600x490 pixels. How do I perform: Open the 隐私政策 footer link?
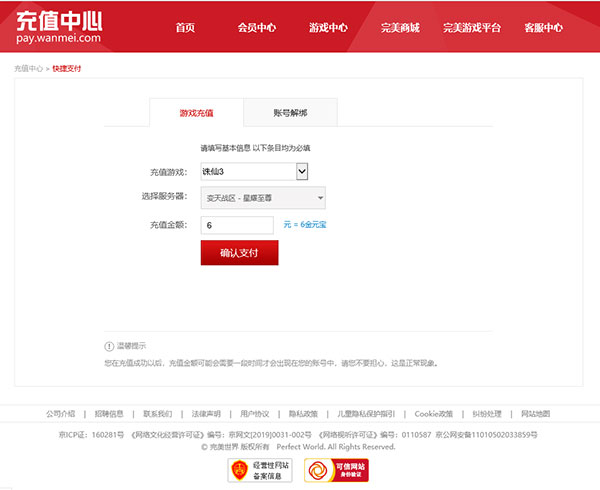303,413
